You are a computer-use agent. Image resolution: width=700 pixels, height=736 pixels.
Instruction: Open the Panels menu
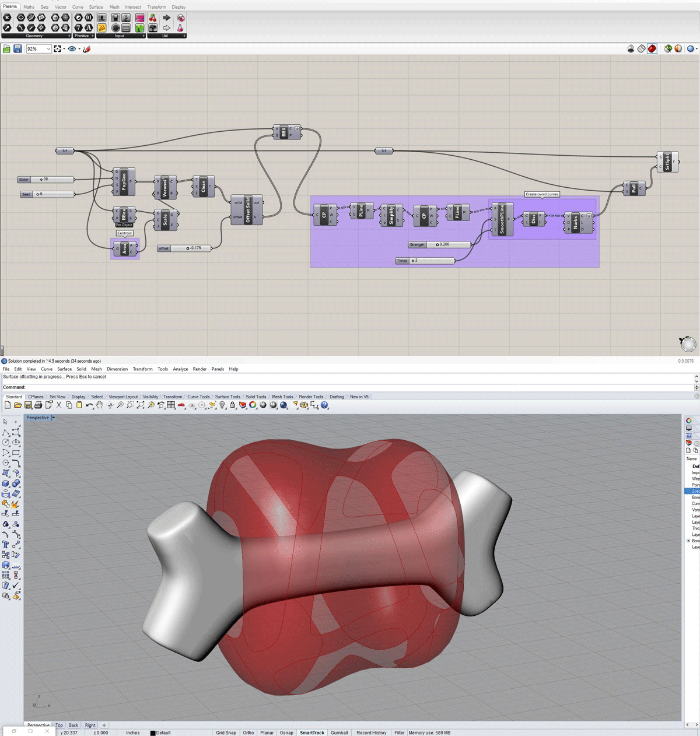coord(218,369)
